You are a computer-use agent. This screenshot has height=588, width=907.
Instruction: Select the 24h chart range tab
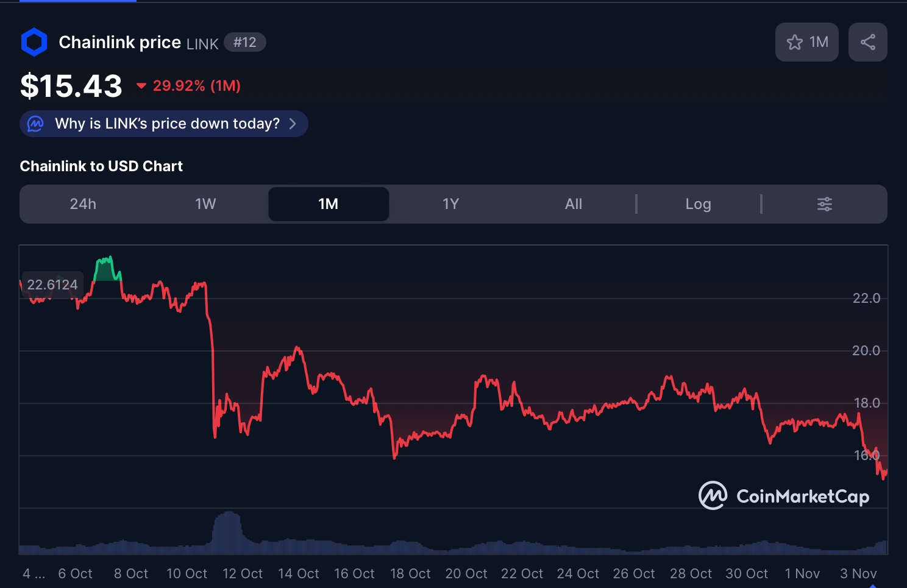pos(83,204)
